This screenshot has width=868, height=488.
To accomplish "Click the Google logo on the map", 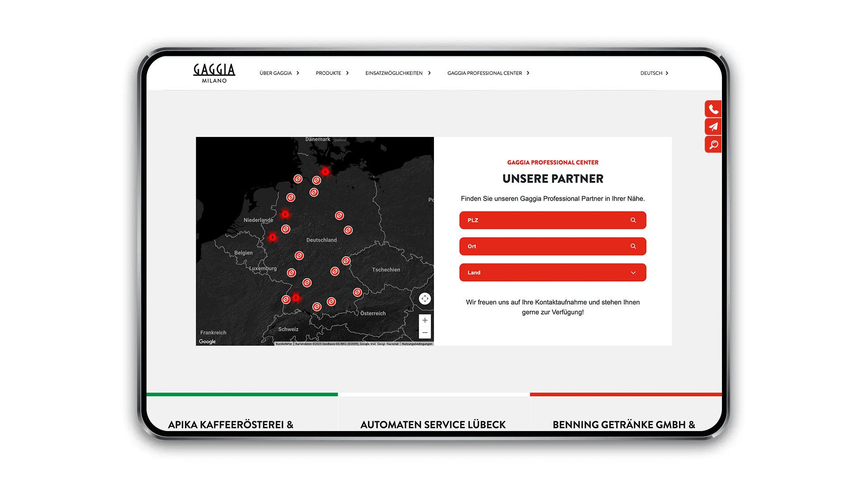I will [207, 342].
